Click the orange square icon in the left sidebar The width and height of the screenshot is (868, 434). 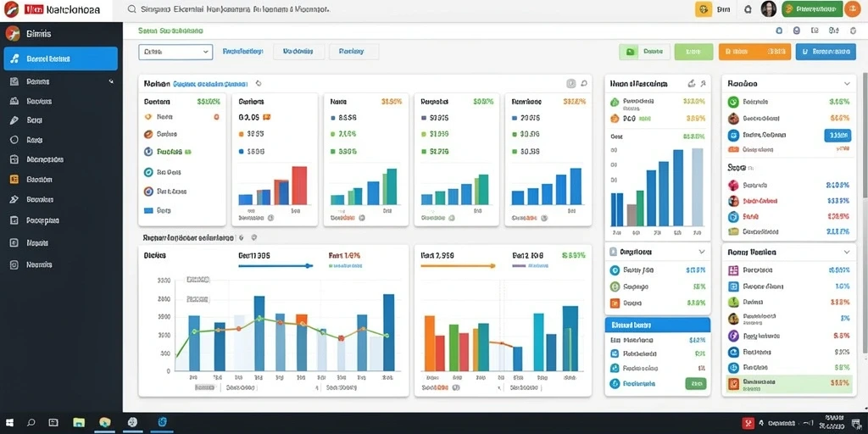(15, 180)
